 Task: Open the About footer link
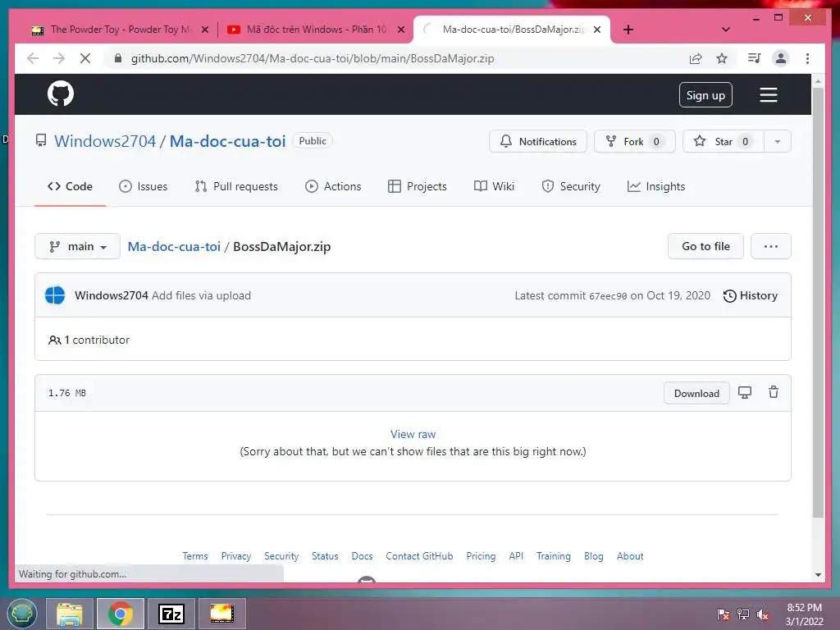630,556
